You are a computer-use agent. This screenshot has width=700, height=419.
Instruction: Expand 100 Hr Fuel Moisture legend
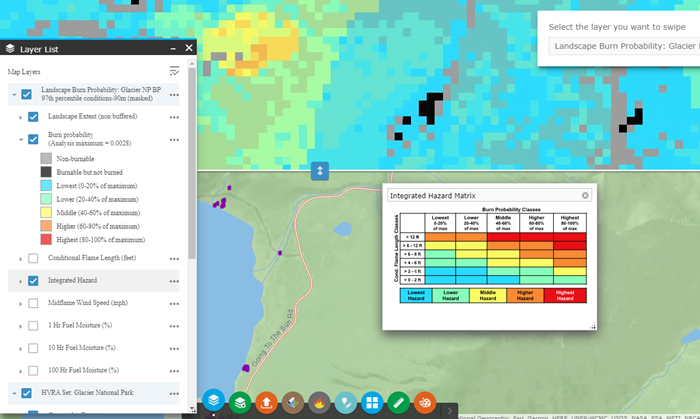(21, 371)
